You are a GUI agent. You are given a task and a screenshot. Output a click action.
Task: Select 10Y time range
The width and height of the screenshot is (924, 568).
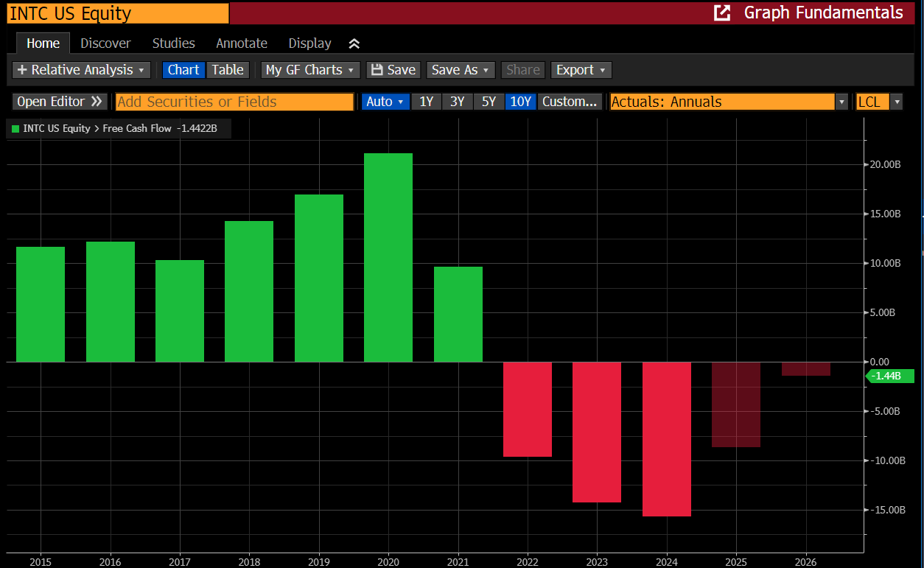pos(520,102)
